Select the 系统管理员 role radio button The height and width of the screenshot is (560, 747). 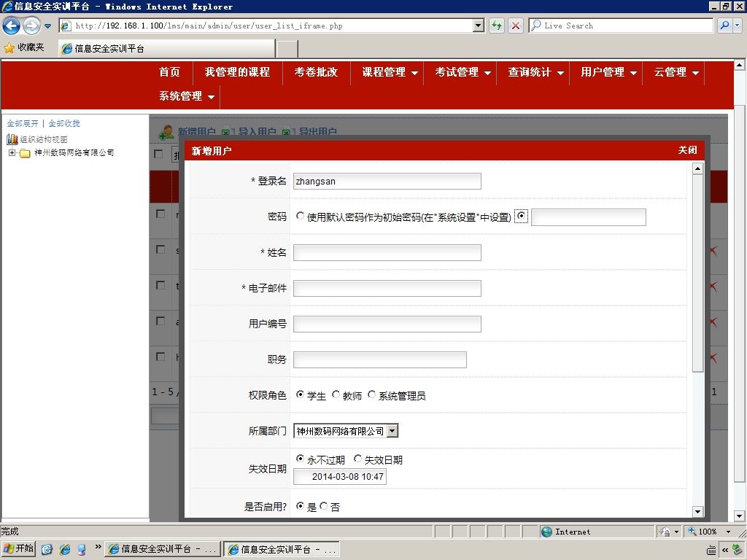371,394
